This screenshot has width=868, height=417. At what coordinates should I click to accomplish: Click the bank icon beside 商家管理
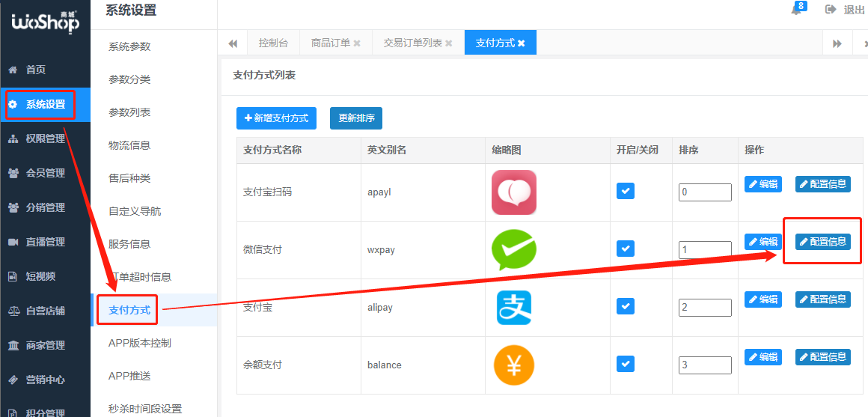[x=13, y=346]
